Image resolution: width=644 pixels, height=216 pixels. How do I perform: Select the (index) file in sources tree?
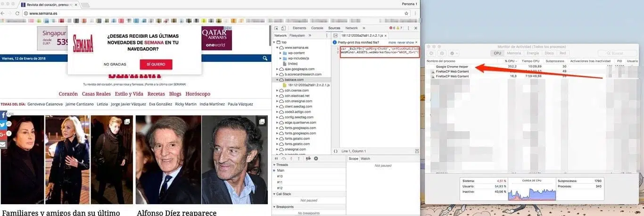tap(293, 64)
